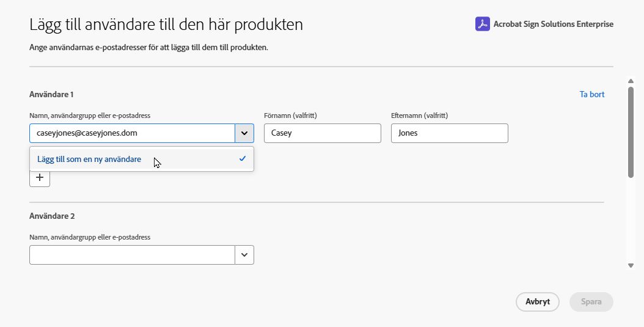Screen dimensions: 644x327
Task: Click the plus icon below Användare 1
Action: tap(40, 177)
